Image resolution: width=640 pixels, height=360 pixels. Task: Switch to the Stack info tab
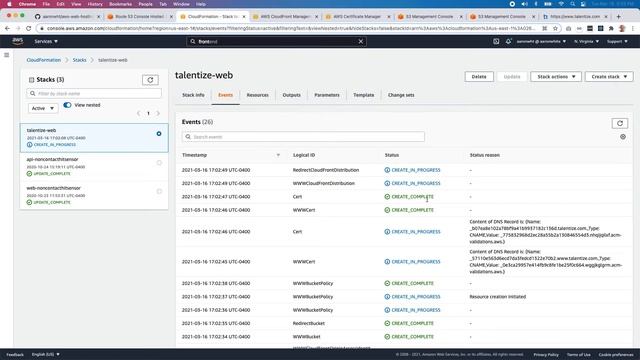click(x=193, y=95)
